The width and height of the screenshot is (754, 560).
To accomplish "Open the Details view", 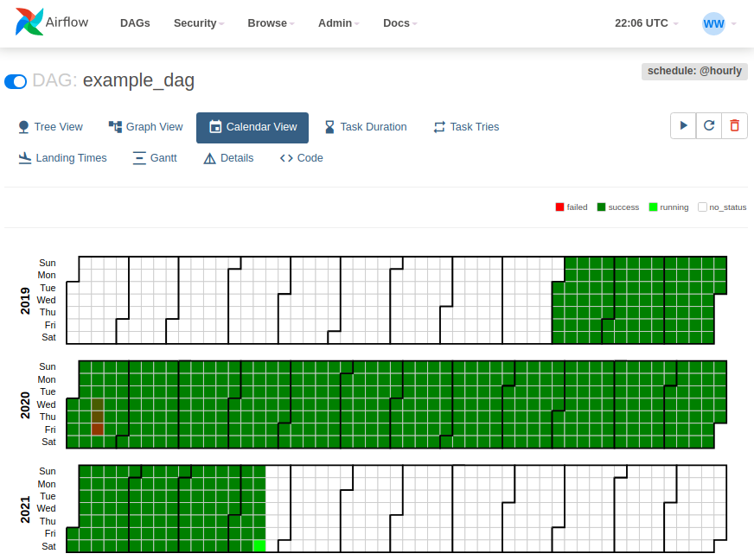I will click(228, 158).
